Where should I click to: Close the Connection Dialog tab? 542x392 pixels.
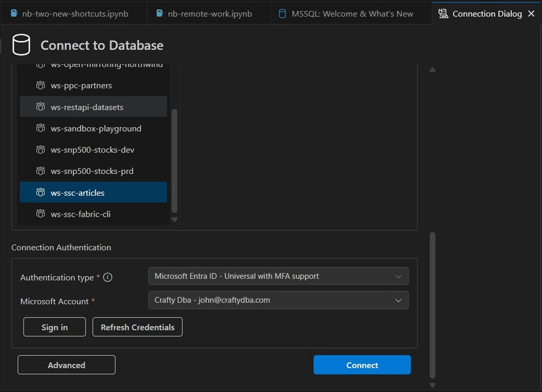(531, 13)
